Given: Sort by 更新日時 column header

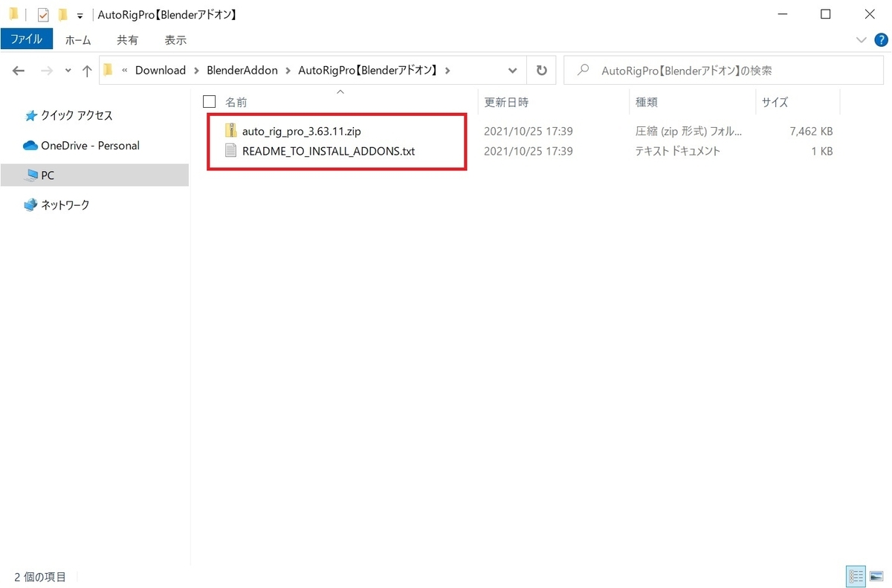Looking at the screenshot, I should coord(506,102).
